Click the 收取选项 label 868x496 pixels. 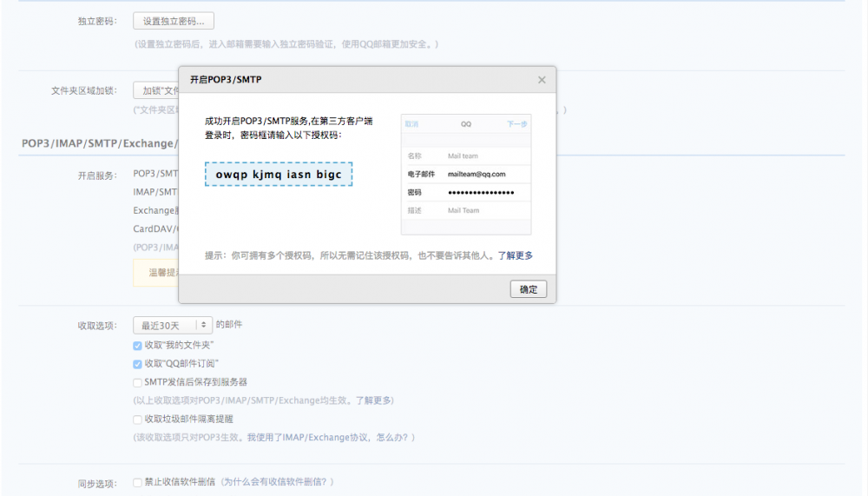pyautogui.click(x=97, y=326)
